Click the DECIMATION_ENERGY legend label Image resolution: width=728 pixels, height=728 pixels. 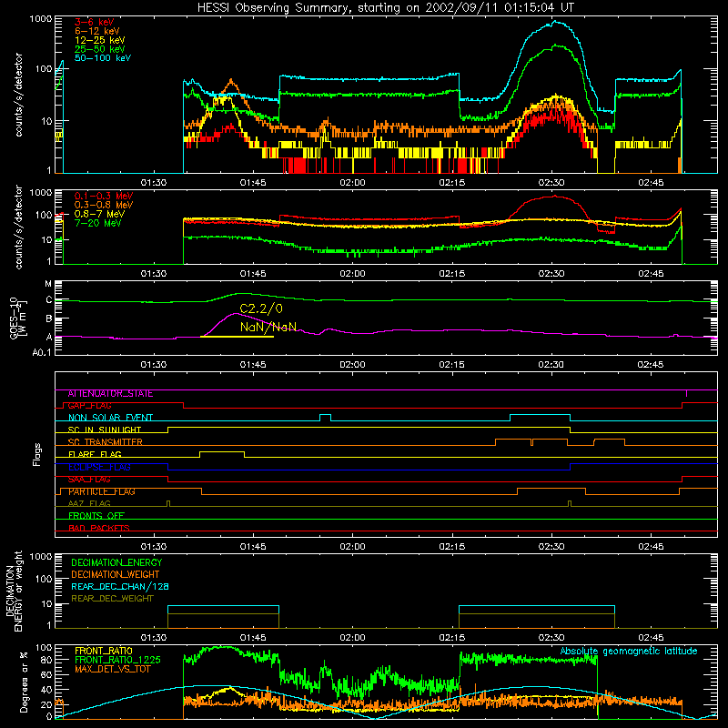(x=116, y=562)
